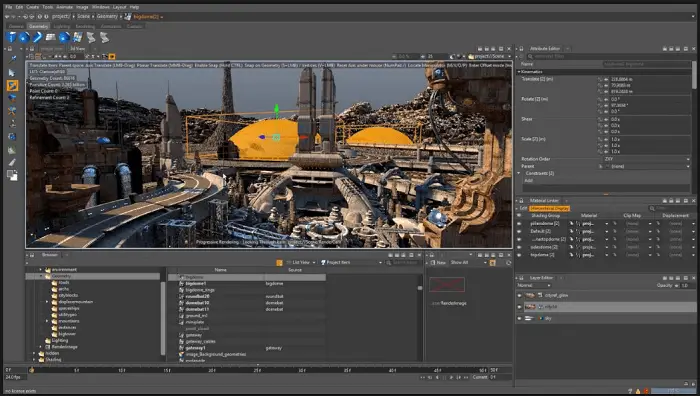Viewport: 700px width, 396px height.
Task: Toggle visibility of crystal_glow layer
Action: 519,296
